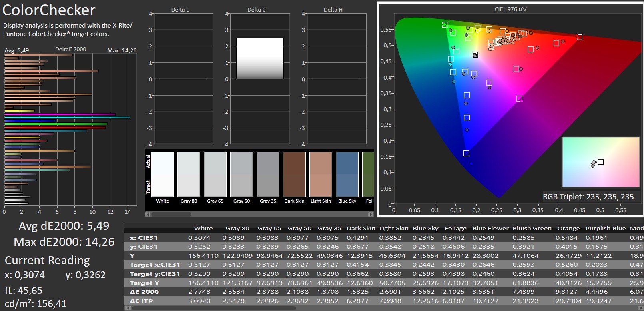Select the Light Skin swatch
This screenshot has height=311, width=644.
coord(321,174)
